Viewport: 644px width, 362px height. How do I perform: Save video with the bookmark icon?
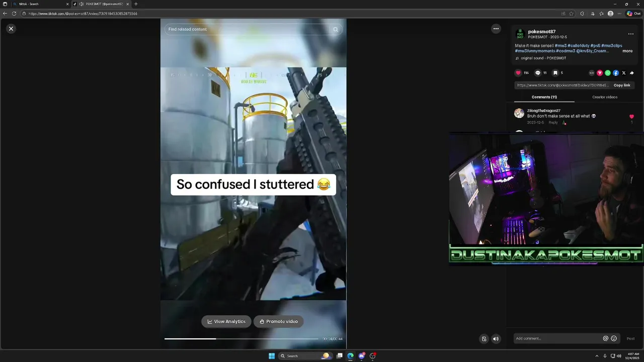555,73
